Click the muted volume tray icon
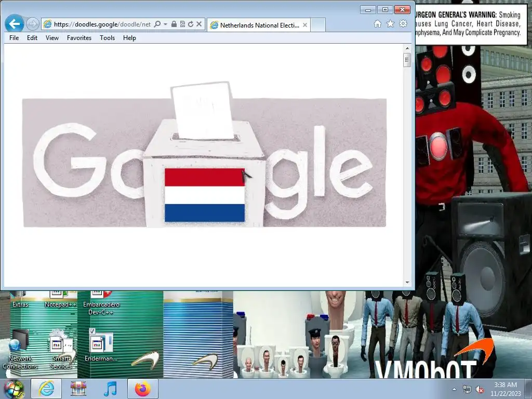 click(480, 390)
